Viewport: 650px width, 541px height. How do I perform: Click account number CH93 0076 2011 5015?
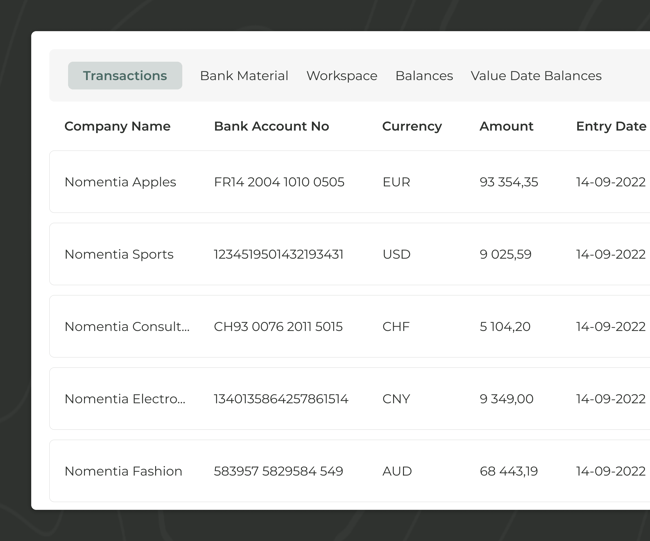[278, 327]
